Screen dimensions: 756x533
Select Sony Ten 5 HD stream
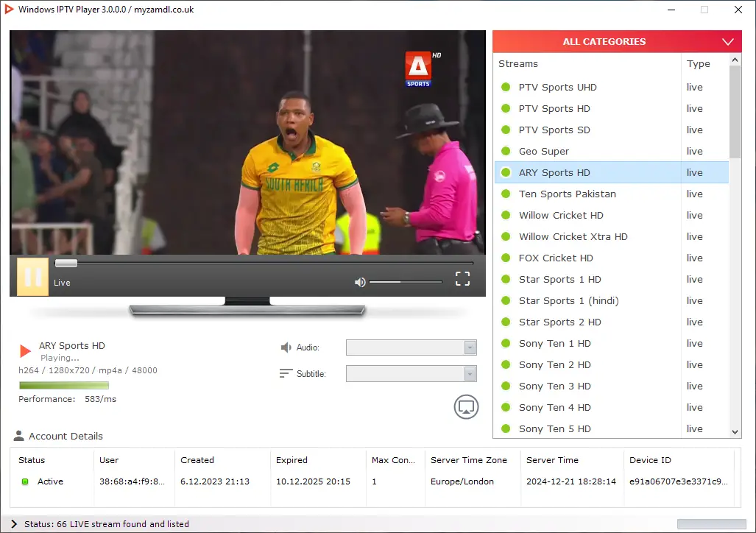(x=612, y=428)
